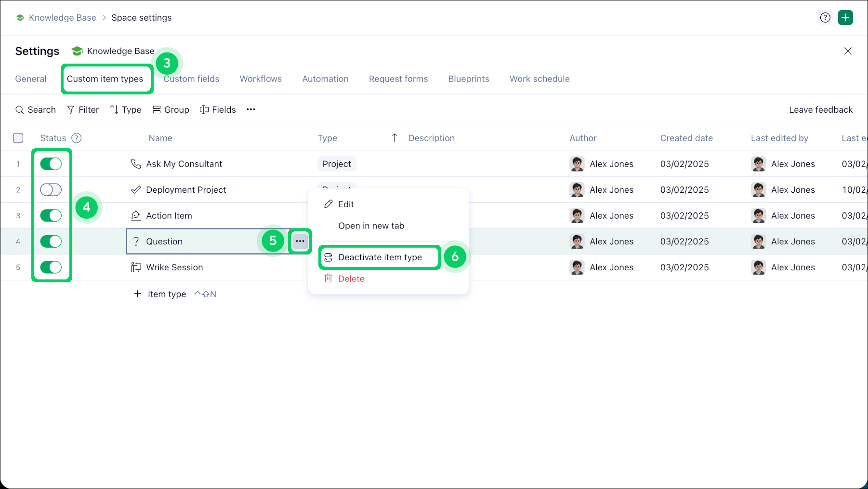Select Deactivate item type from menu
Viewport: 868px width, 489px height.
click(380, 257)
